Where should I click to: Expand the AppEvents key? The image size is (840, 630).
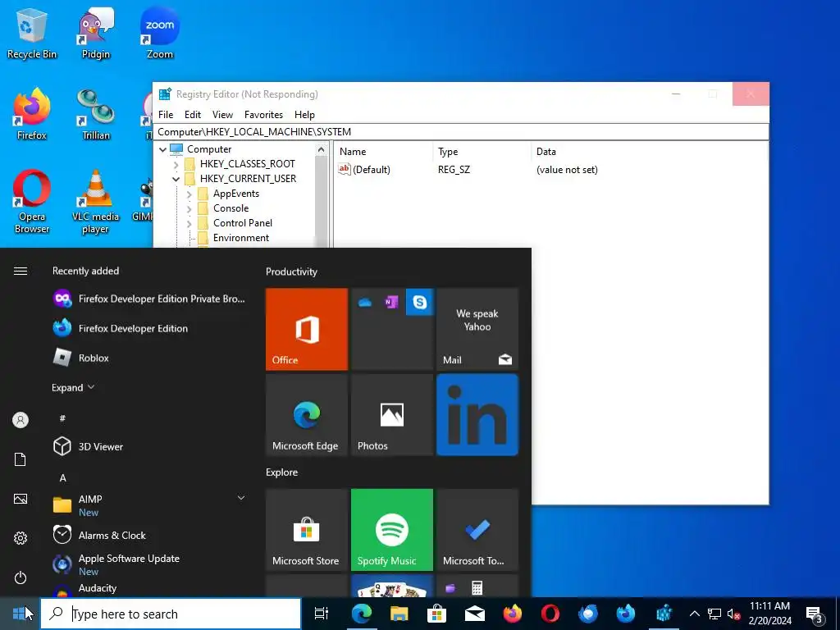189,194
